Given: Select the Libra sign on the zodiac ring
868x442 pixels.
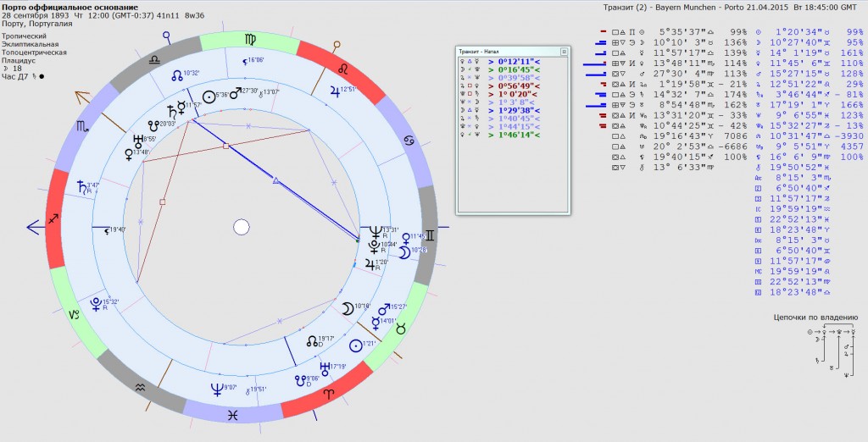Looking at the screenshot, I should tap(154, 62).
